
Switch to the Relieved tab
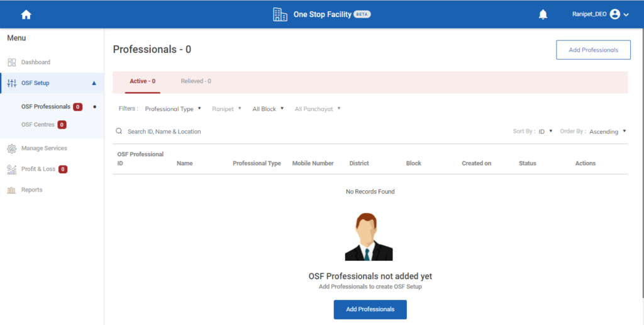(x=196, y=81)
